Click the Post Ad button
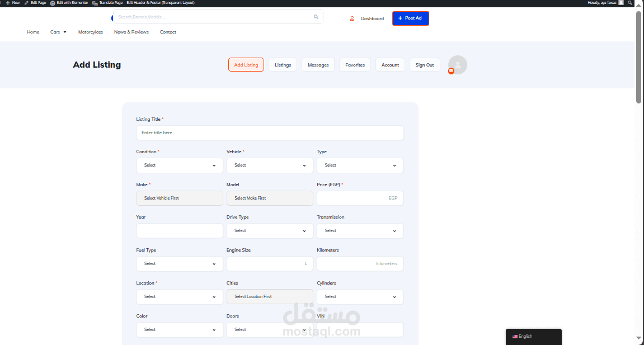The width and height of the screenshot is (644, 345). (x=410, y=18)
